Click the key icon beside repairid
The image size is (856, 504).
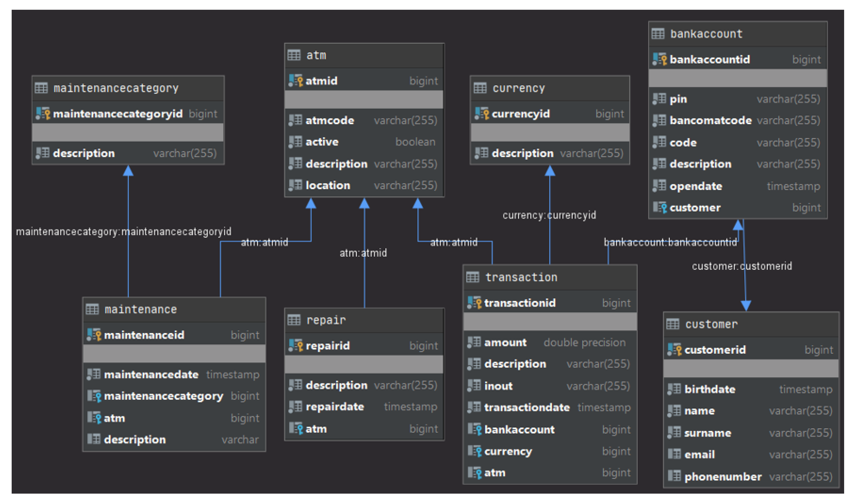296,345
